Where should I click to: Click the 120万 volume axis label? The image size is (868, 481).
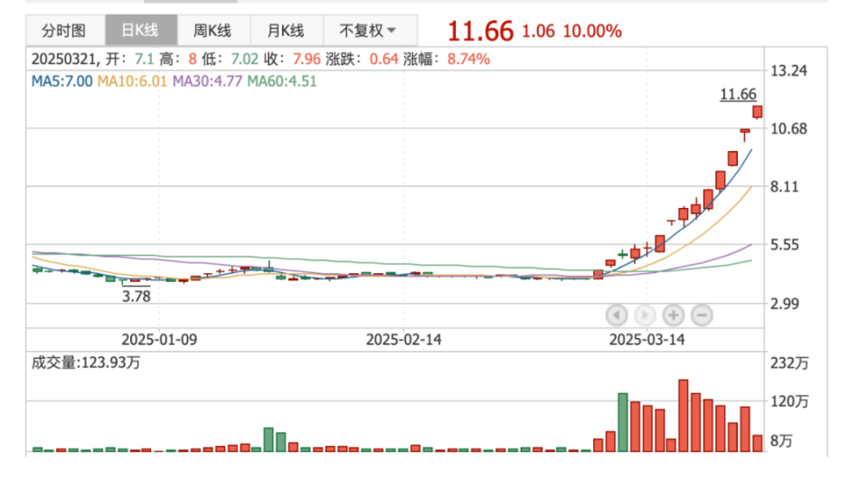[790, 401]
